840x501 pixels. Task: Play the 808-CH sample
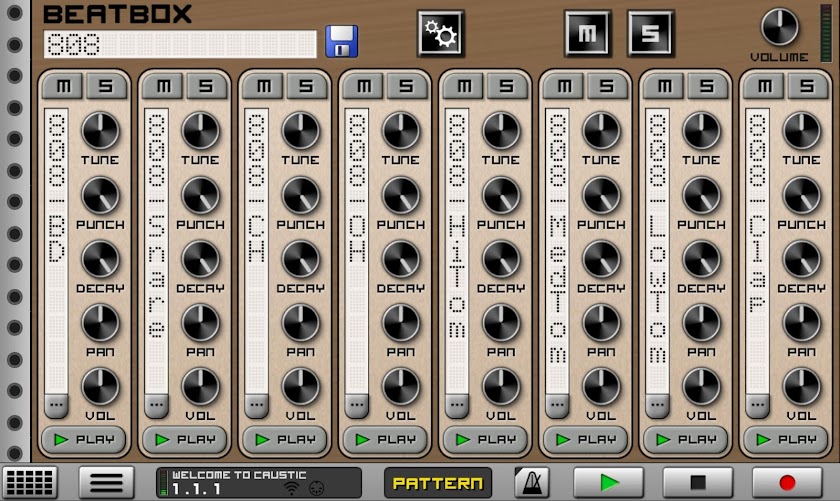(284, 440)
